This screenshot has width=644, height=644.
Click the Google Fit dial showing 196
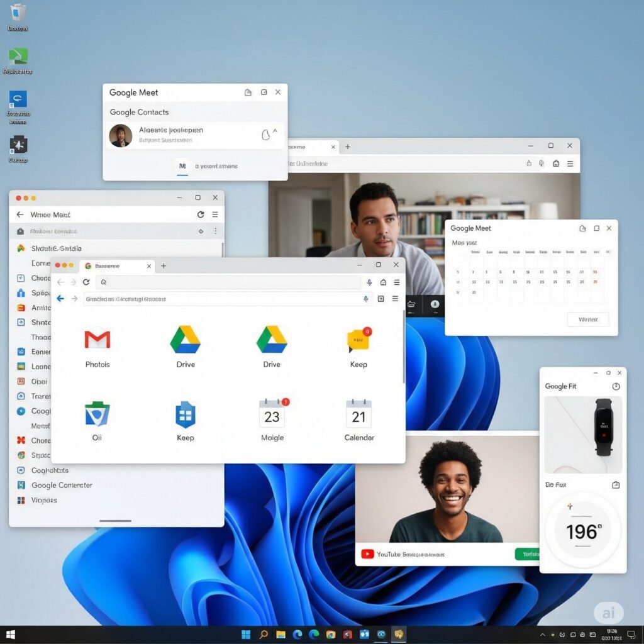point(583,531)
